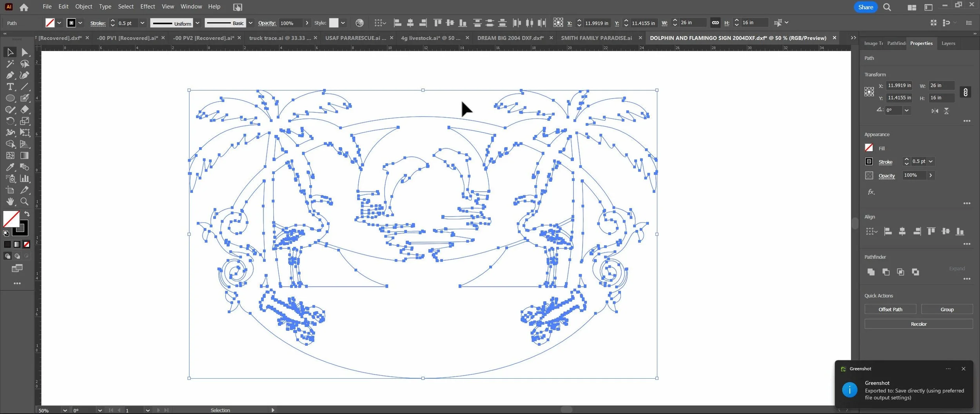980x414 pixels.
Task: Show more Pathfinder options
Action: (x=967, y=279)
